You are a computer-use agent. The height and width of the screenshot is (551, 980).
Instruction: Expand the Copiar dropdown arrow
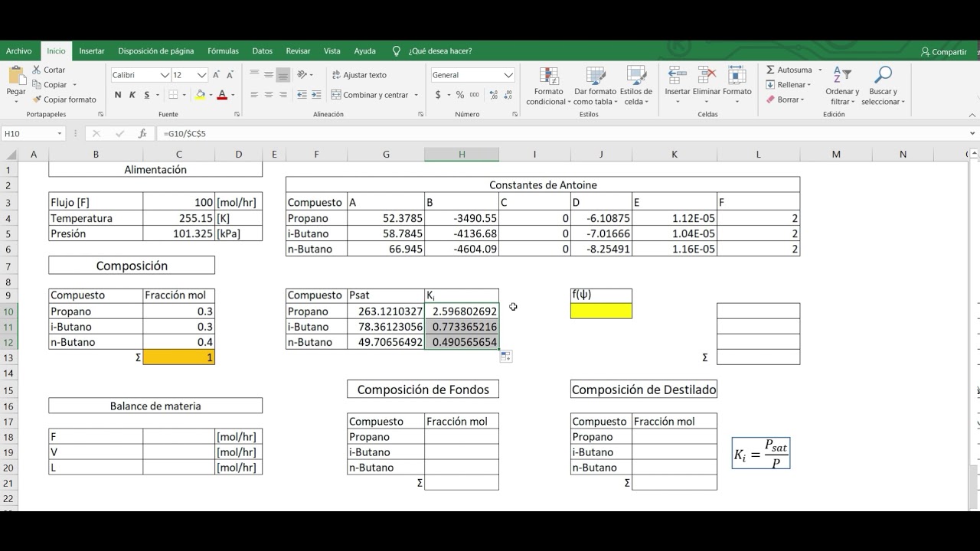75,85
